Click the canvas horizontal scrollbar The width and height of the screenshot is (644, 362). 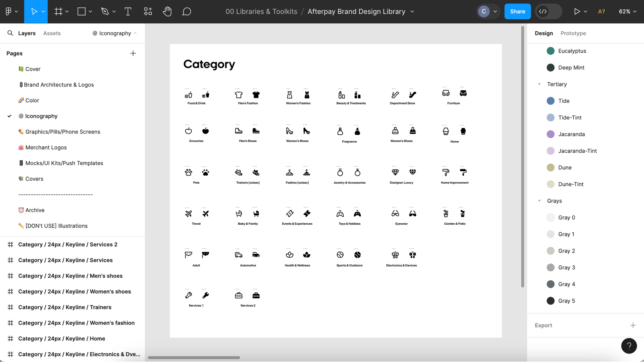(x=194, y=358)
